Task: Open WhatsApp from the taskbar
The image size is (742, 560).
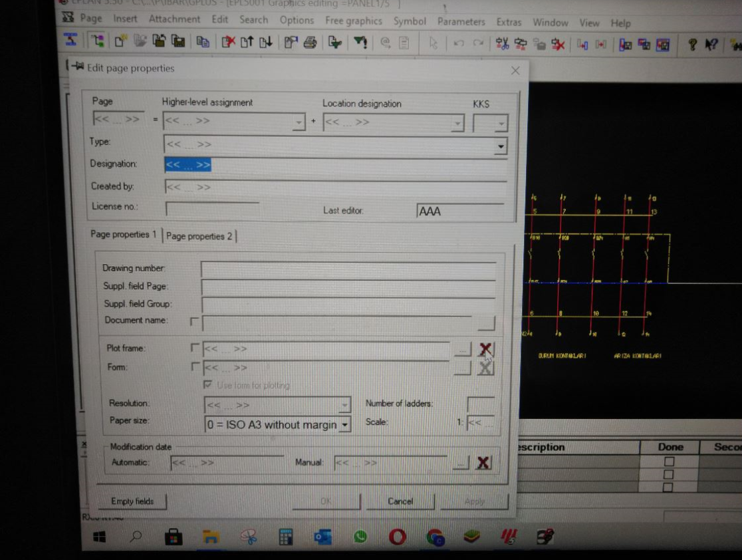Action: 360,537
